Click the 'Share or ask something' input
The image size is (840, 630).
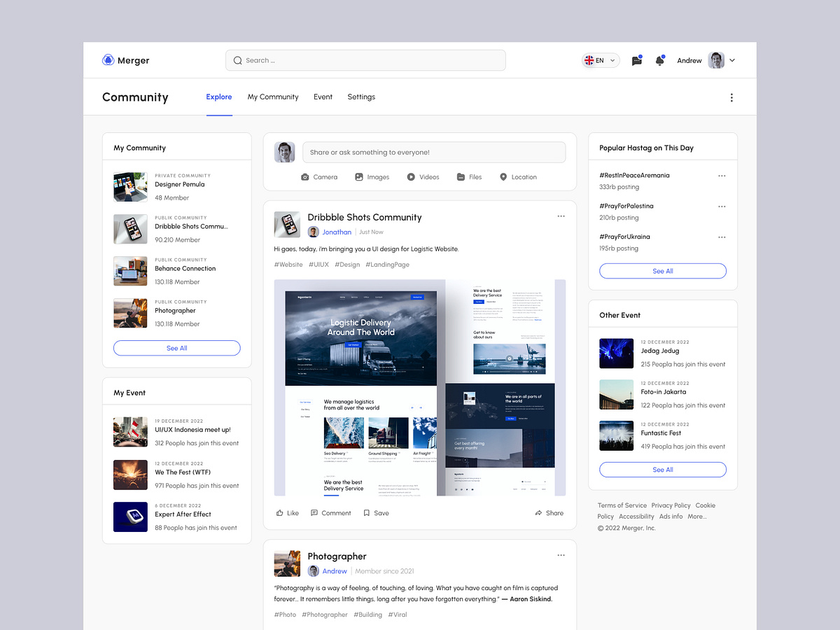(x=434, y=153)
